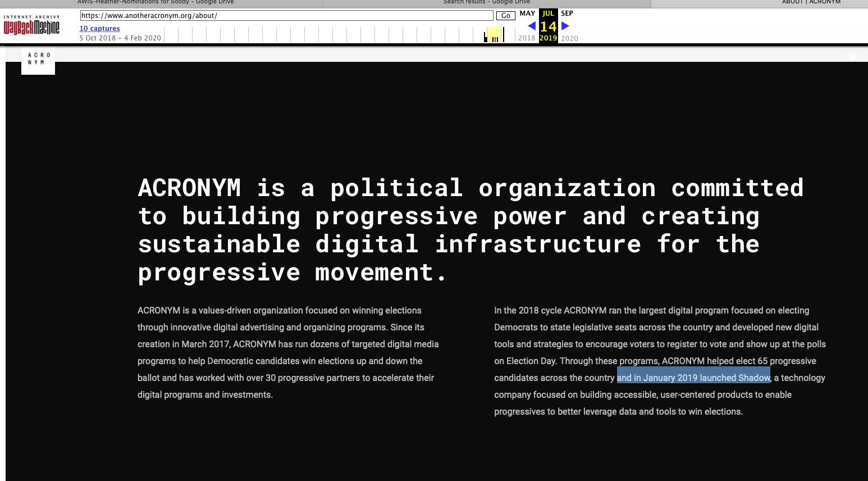Open the Wayback Machine logo homepage

(x=31, y=25)
